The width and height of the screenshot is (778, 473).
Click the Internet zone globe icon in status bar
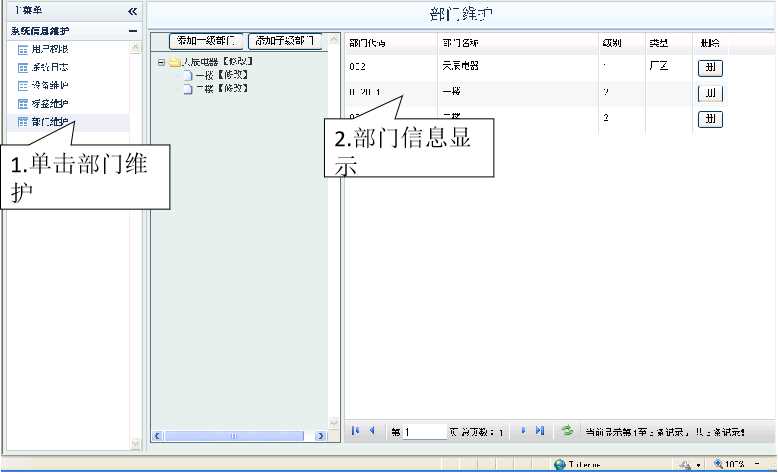pyautogui.click(x=560, y=465)
